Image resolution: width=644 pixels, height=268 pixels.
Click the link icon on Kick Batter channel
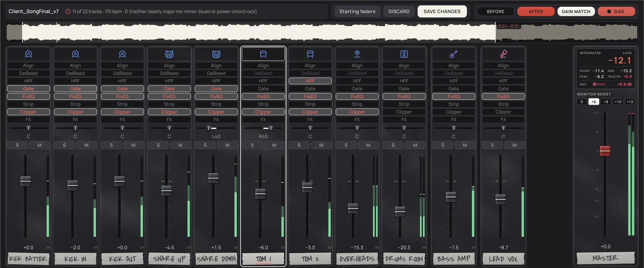(x=48, y=247)
